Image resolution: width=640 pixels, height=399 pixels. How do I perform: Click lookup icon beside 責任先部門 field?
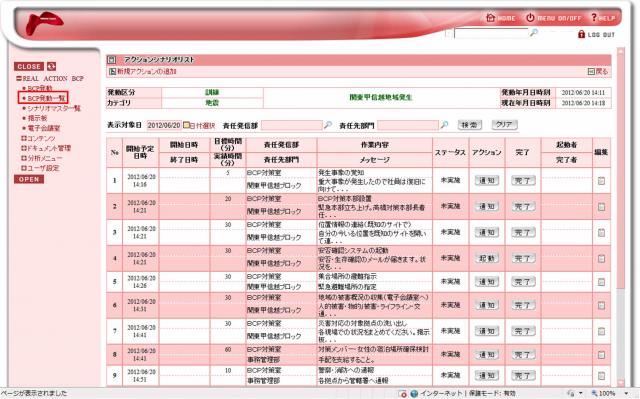click(444, 124)
